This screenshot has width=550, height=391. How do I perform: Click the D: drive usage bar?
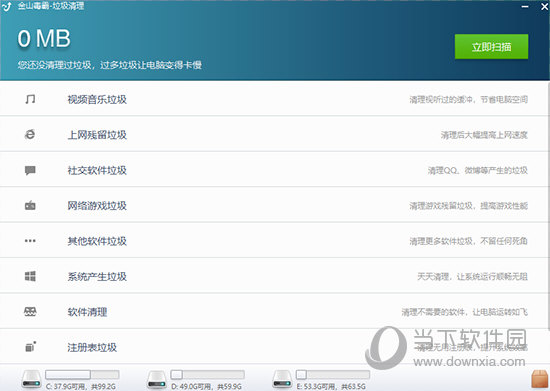click(x=207, y=375)
